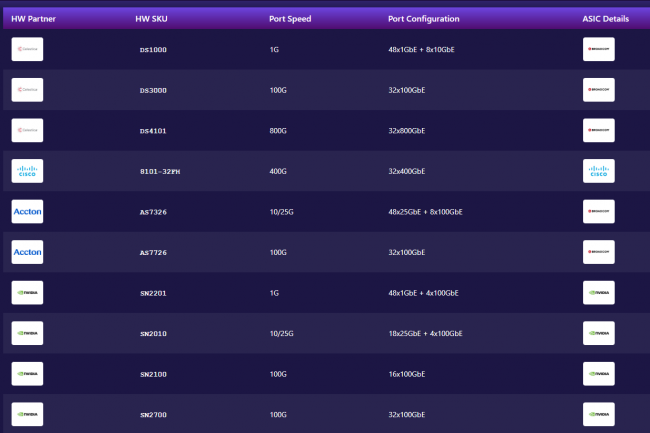Click the NVIDIA ASIC logo in the SN2700 row

598,414
